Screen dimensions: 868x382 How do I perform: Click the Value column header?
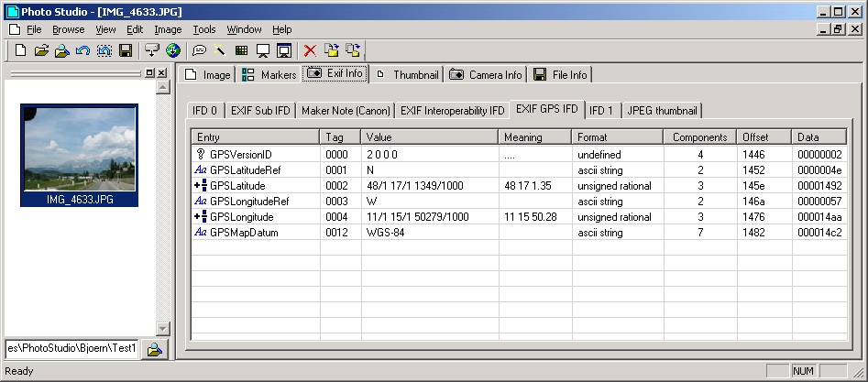(430, 137)
